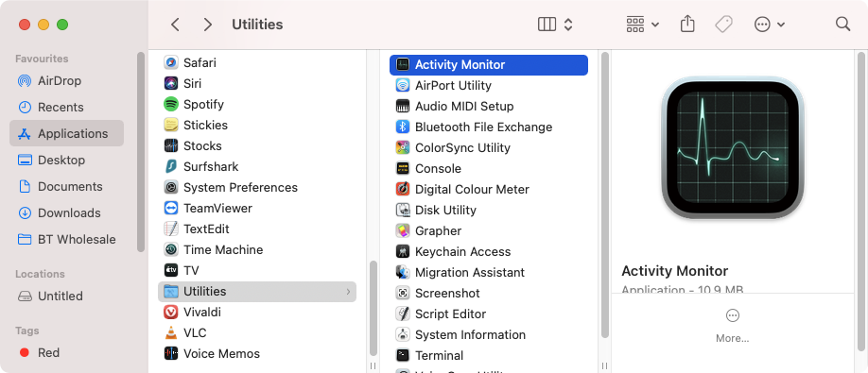Click the AirPort Utility icon

coord(403,86)
